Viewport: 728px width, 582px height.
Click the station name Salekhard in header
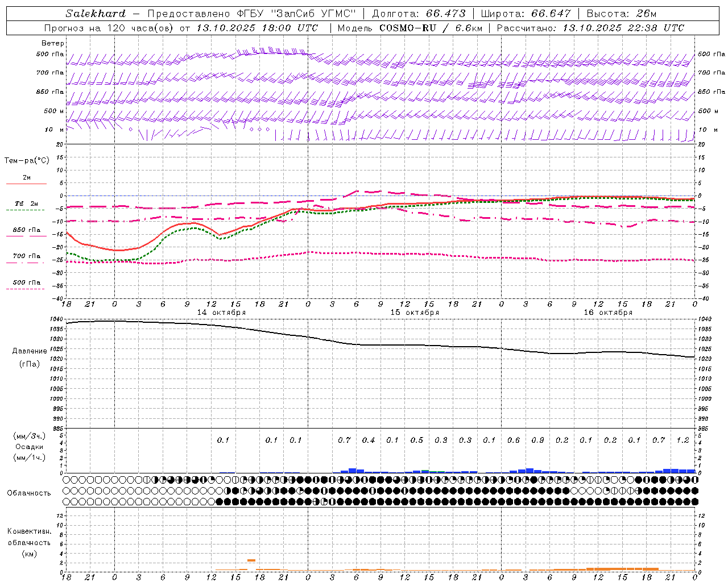pyautogui.click(x=96, y=14)
